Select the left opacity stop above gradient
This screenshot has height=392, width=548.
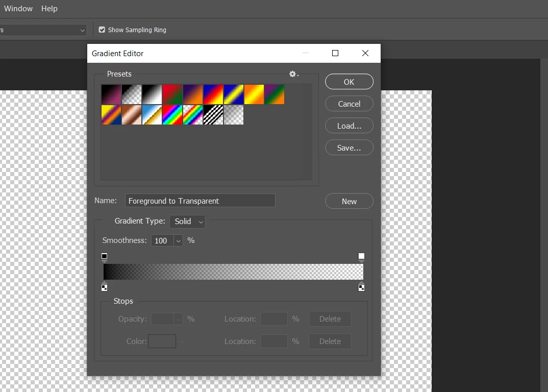click(104, 257)
